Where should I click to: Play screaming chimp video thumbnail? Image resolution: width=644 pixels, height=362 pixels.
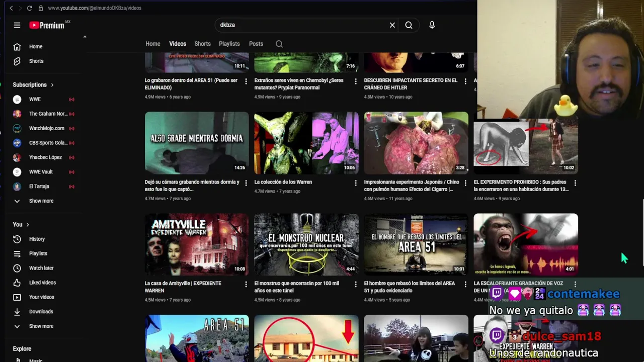pyautogui.click(x=526, y=244)
